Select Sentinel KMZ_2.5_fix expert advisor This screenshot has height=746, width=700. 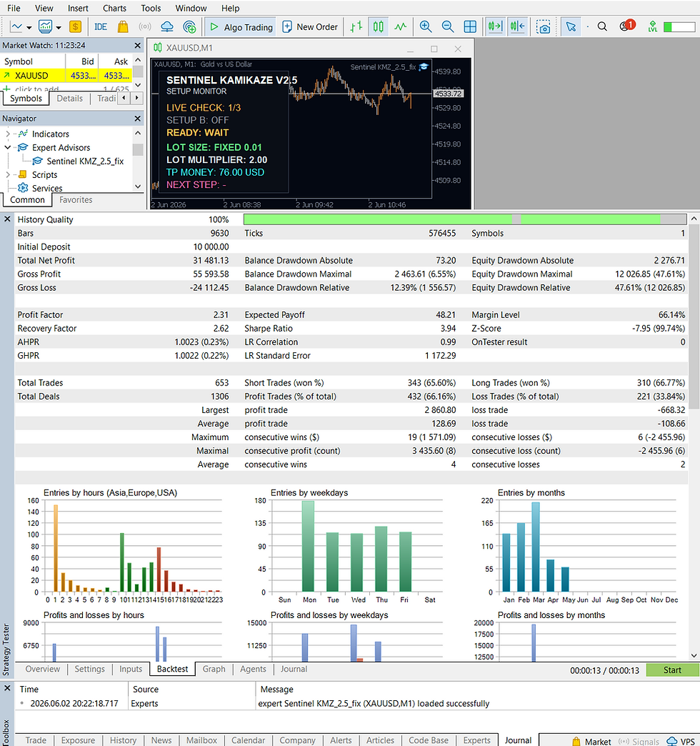(85, 161)
